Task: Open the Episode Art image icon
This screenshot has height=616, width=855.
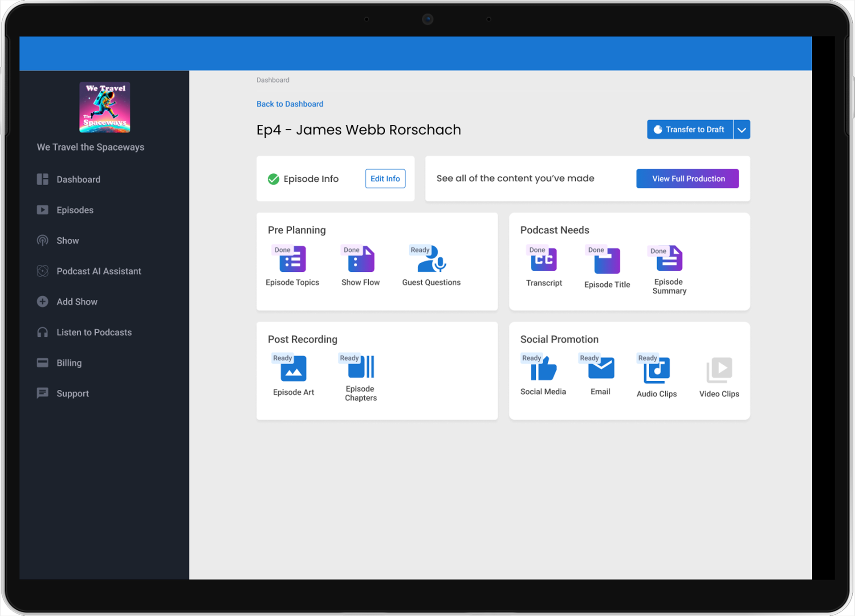Action: point(293,369)
